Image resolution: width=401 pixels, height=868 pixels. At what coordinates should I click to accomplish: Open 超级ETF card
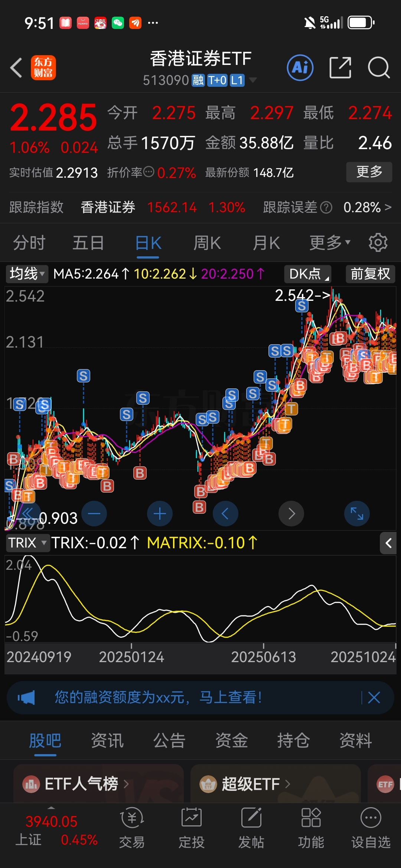pos(276,783)
